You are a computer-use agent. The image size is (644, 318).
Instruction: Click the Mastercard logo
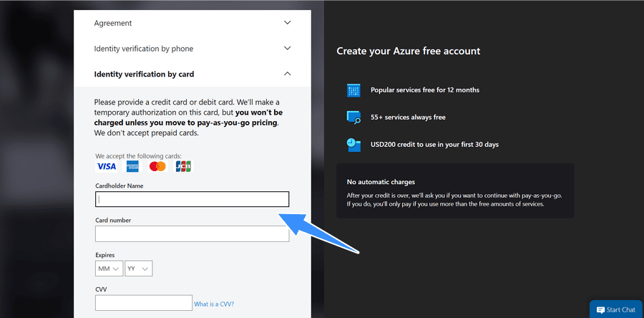pos(157,166)
